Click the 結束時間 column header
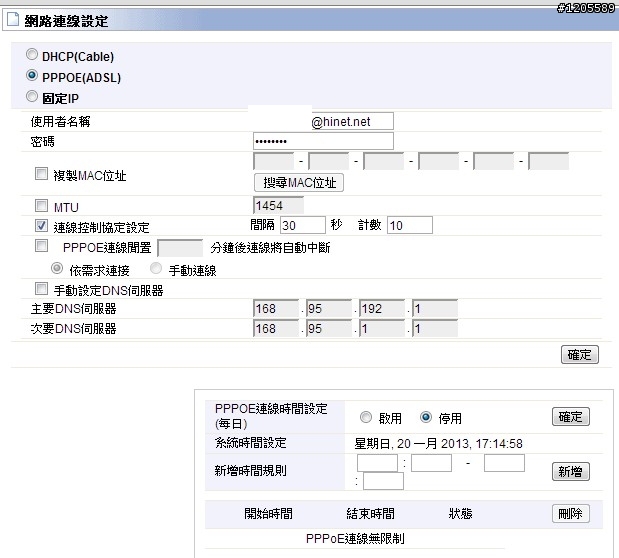 pyautogui.click(x=370, y=514)
